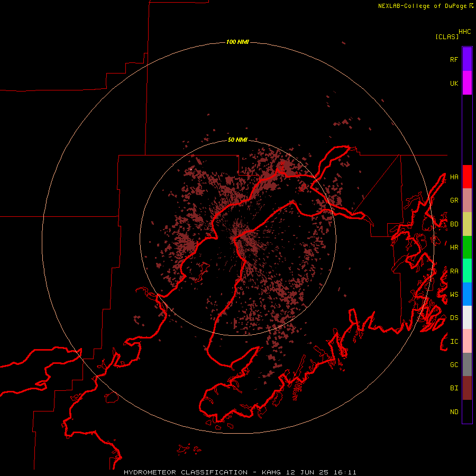Click the DS legend label

(454, 318)
